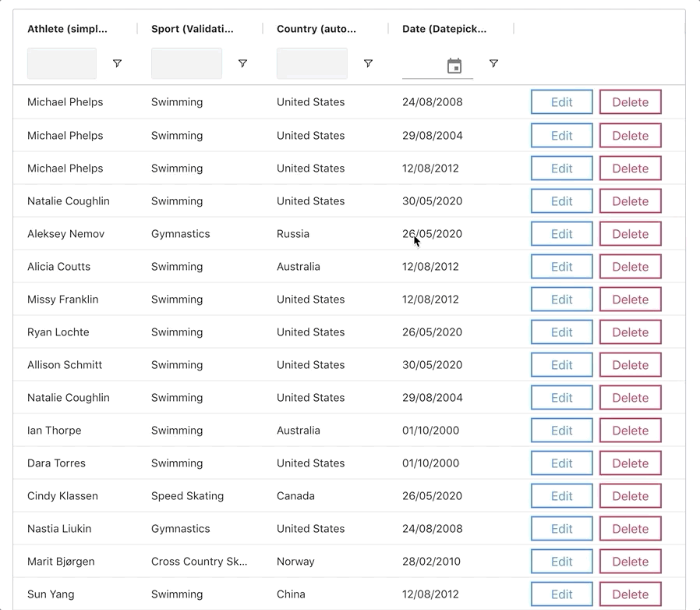Viewport: 700px width, 610px height.
Task: Sort by the Athlete column header
Action: 67,29
